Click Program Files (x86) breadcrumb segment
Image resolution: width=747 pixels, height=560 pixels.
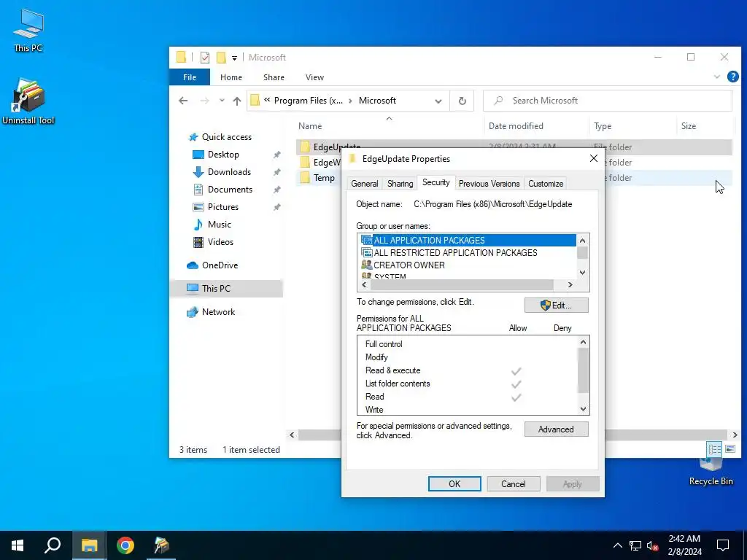tap(309, 101)
